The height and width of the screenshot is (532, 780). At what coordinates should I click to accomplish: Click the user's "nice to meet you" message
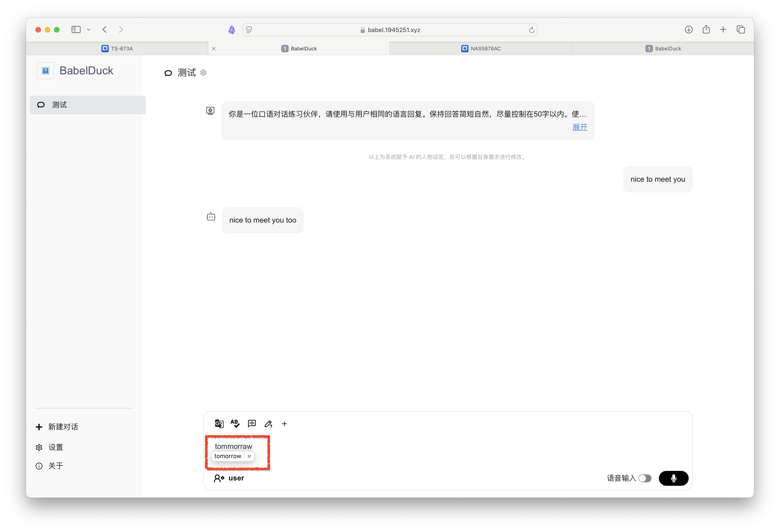click(658, 179)
